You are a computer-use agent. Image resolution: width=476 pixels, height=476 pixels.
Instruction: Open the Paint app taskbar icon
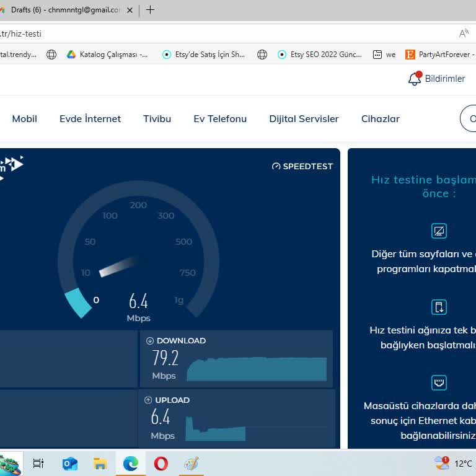click(x=191, y=464)
